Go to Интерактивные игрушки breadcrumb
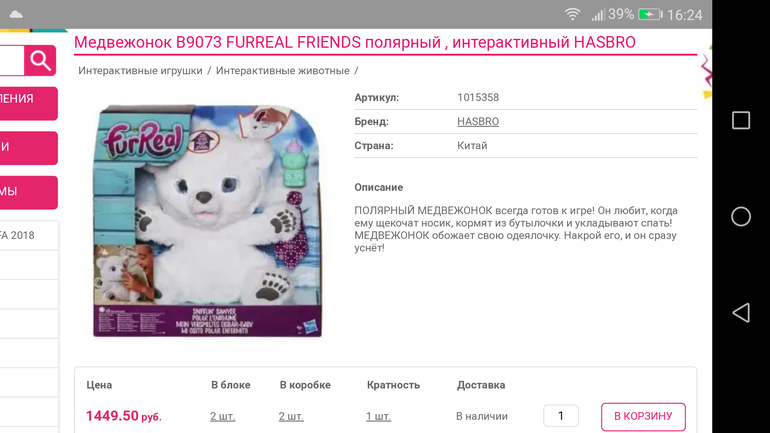770x433 pixels. (140, 71)
